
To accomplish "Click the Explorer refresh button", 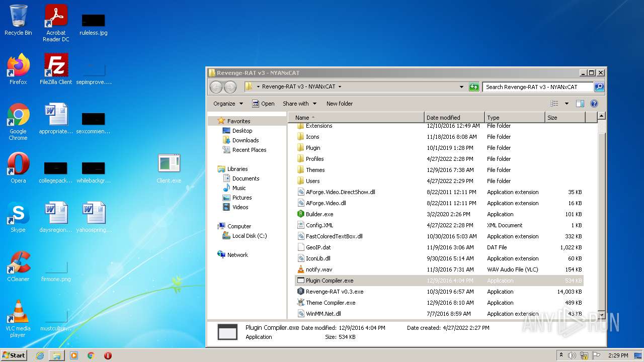I will (474, 87).
